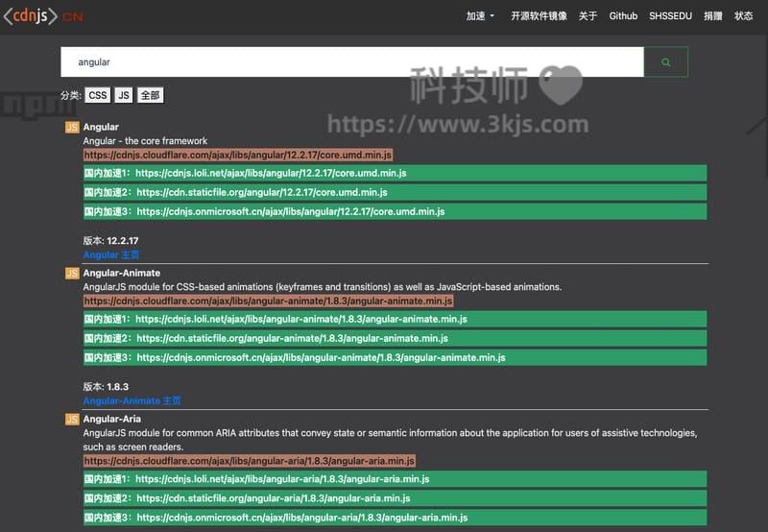This screenshot has width=768, height=532.
Task: Click 国内加速3 onmicrosoft link for angular-aria
Action: tap(395, 518)
